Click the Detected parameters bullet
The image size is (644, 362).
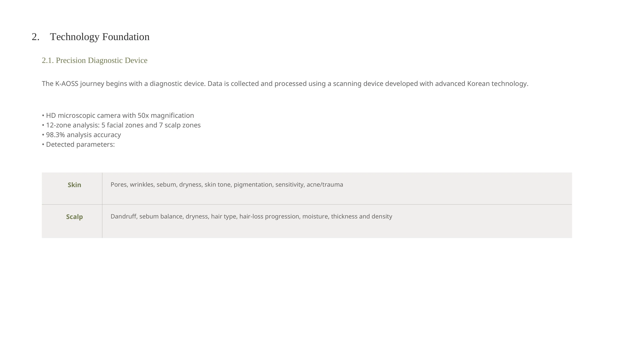[x=78, y=144]
